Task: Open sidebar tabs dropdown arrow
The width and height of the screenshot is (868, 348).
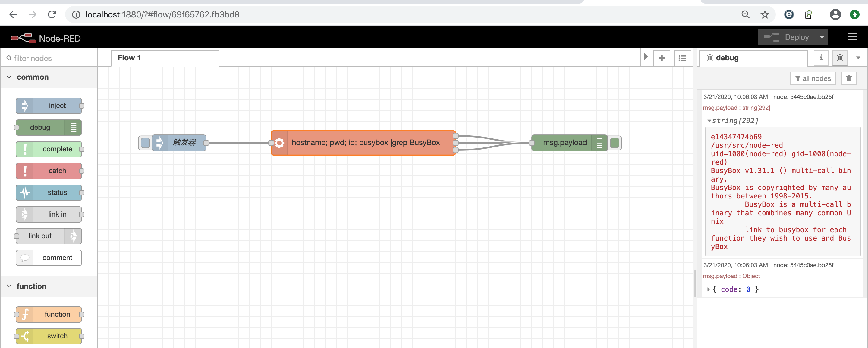Action: click(858, 58)
